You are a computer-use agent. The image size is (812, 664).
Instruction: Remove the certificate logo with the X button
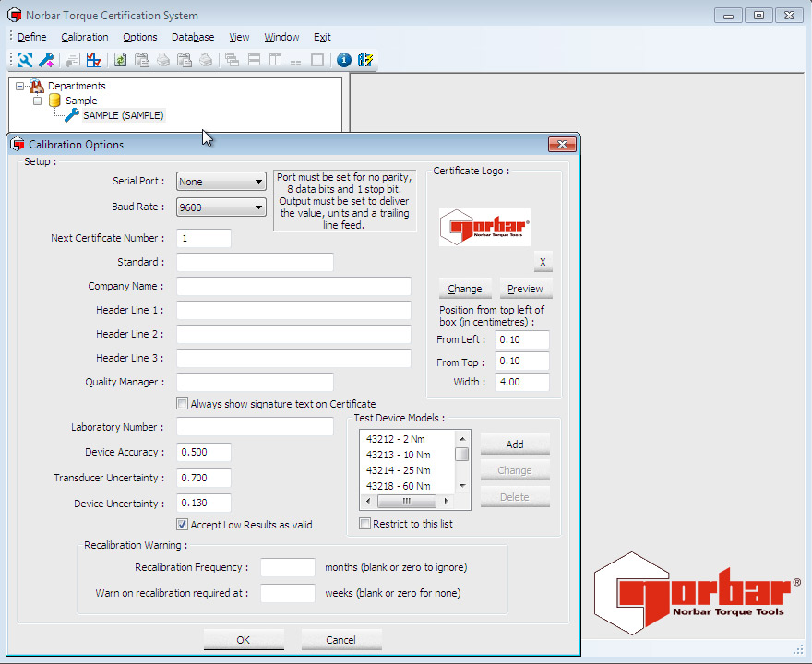point(543,262)
